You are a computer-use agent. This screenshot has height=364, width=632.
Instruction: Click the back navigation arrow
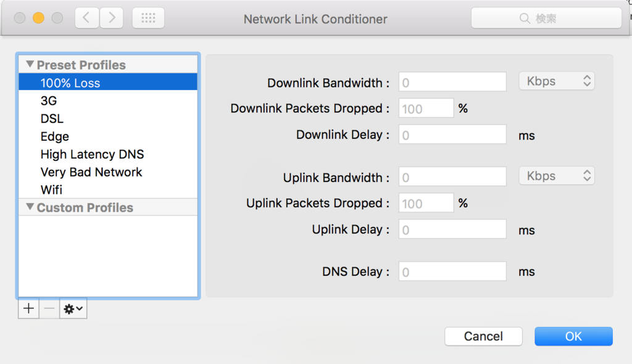point(86,18)
